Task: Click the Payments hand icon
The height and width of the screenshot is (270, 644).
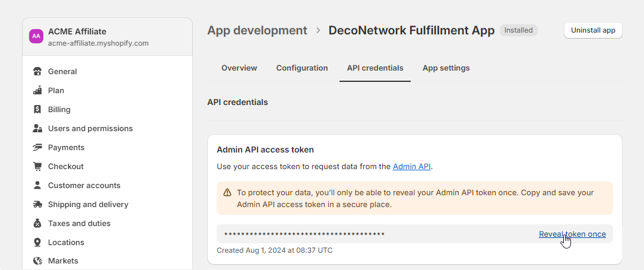Action: pos(38,148)
